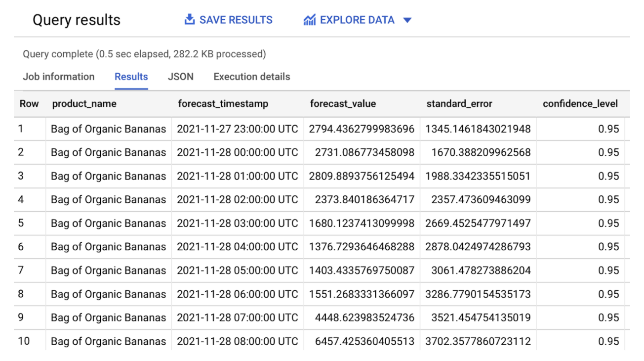View the Execution details tab
Screen dimensions: 644x361
click(x=251, y=77)
